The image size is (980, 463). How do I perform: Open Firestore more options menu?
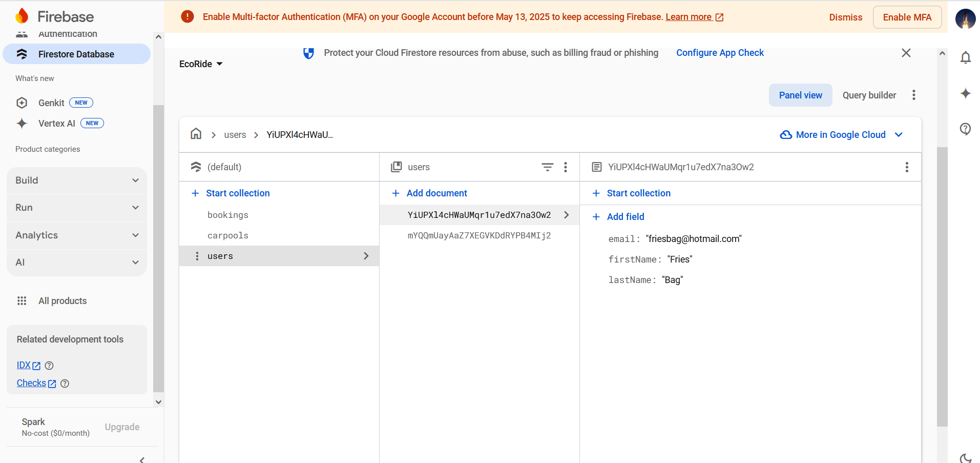(914, 95)
